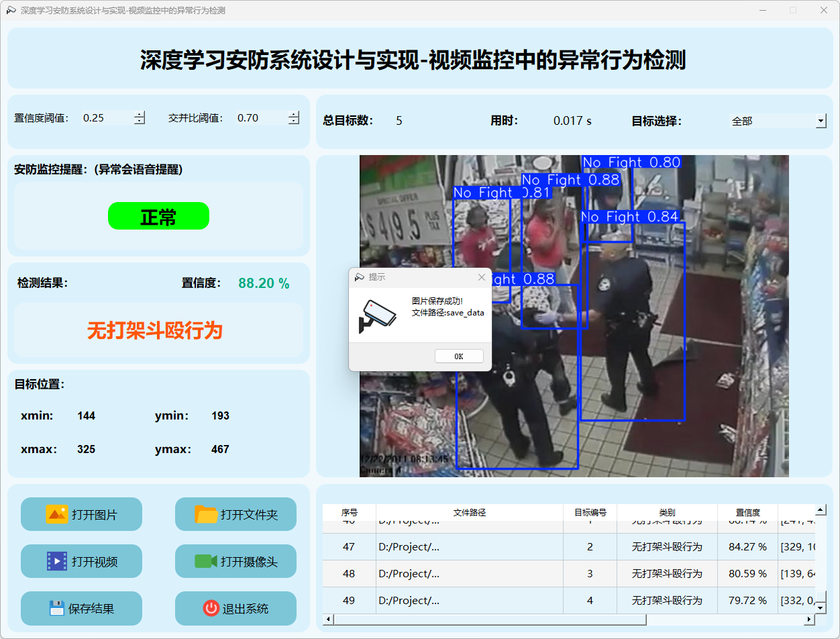Decrease the 交并比阈值 spinner value

point(294,121)
